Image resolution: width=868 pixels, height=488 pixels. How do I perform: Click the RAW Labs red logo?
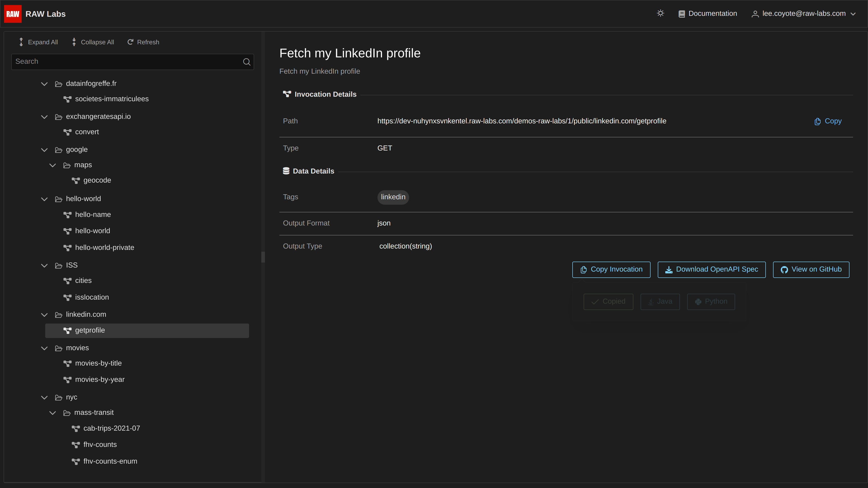click(x=13, y=14)
